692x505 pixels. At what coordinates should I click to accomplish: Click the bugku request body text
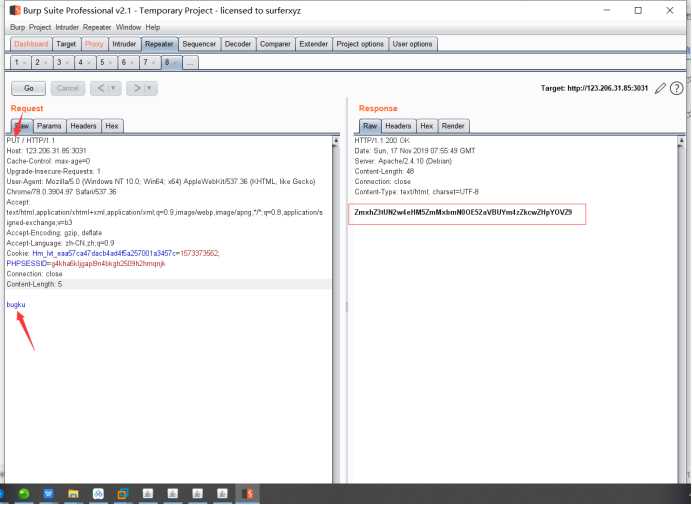click(16, 305)
